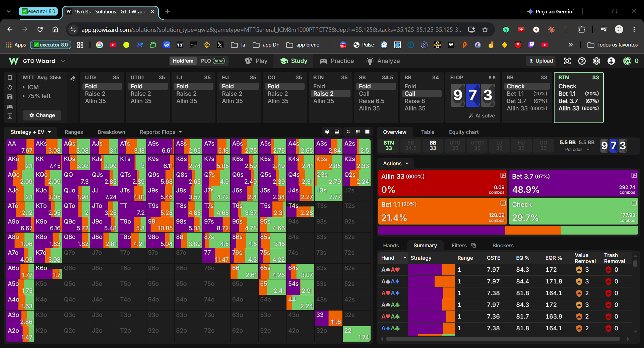Click the Change button
This screenshot has height=348, width=644.
[42, 115]
